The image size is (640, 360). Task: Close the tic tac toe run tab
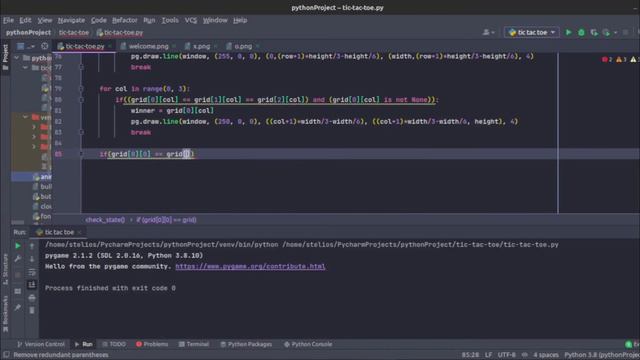80,232
